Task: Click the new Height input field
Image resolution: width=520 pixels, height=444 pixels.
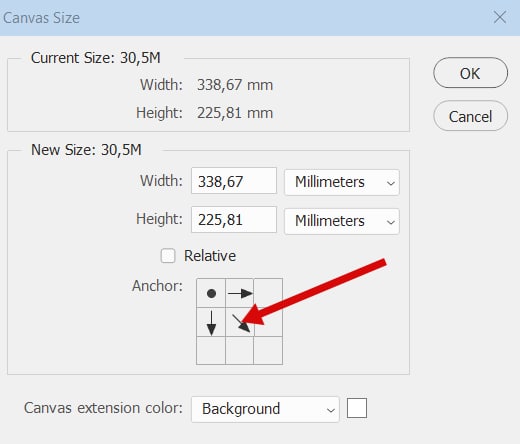Action: coord(234,220)
